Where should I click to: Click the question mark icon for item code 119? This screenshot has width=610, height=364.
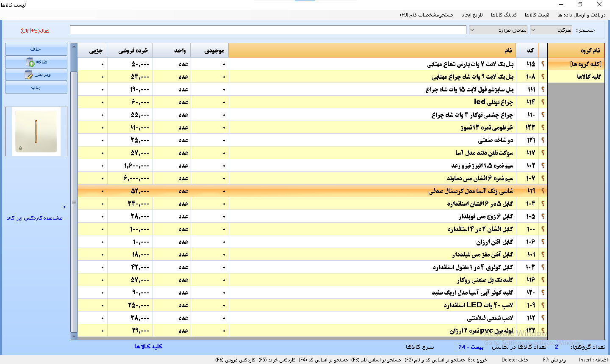pos(543,191)
